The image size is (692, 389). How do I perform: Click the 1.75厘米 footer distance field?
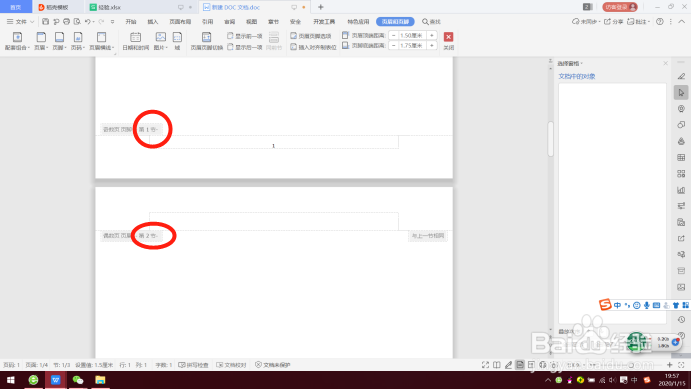tap(412, 45)
